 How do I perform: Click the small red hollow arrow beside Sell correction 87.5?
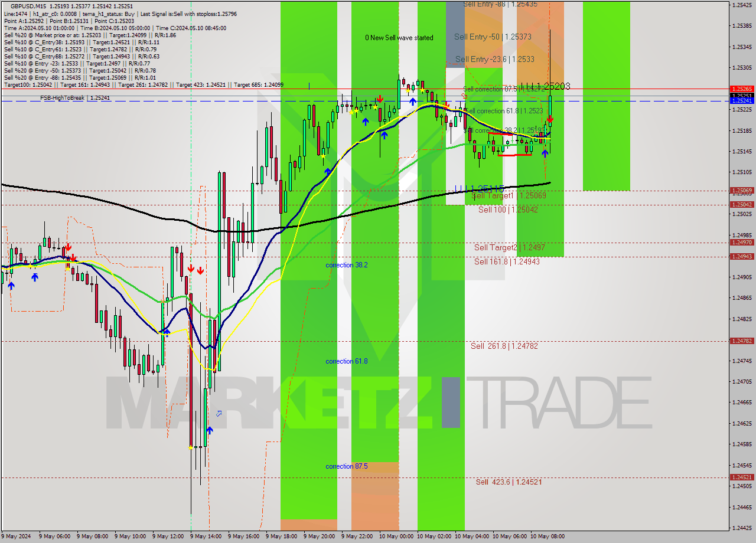tap(464, 96)
